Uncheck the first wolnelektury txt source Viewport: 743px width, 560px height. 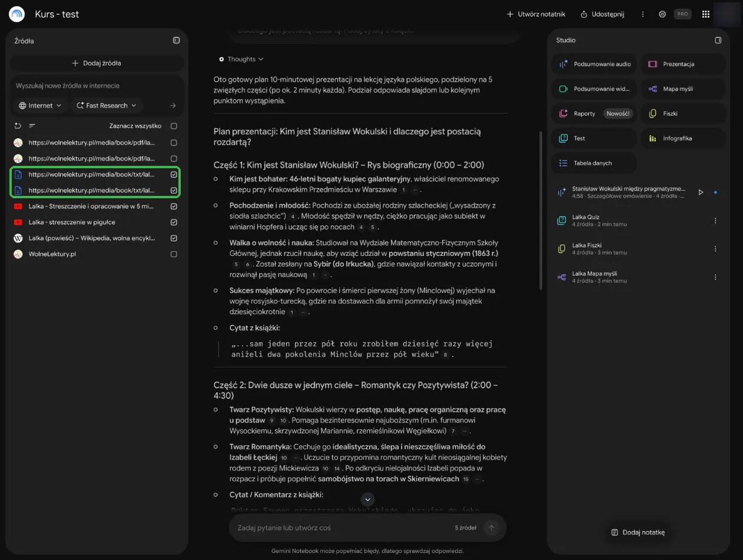coord(174,175)
